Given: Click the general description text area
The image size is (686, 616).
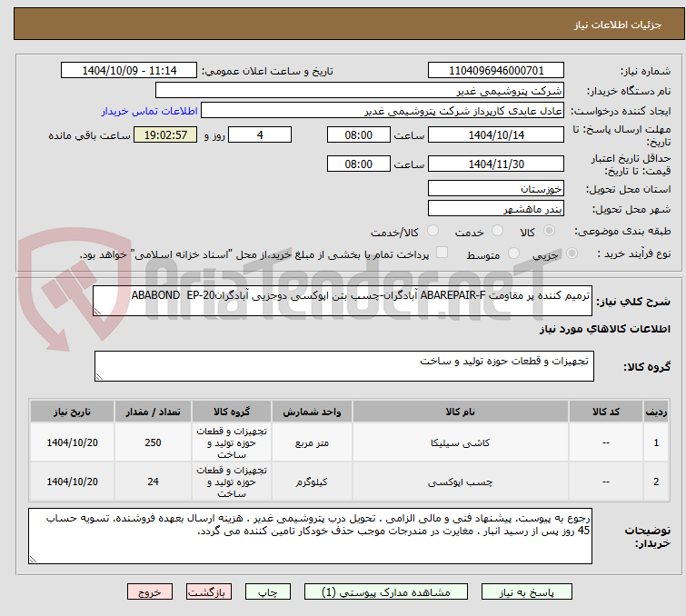Looking at the screenshot, I should pyautogui.click(x=343, y=301).
